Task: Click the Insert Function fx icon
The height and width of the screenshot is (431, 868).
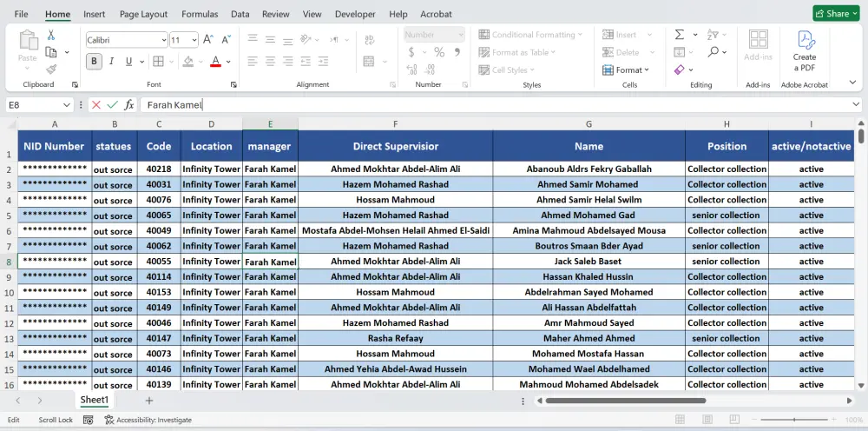Action: (129, 104)
